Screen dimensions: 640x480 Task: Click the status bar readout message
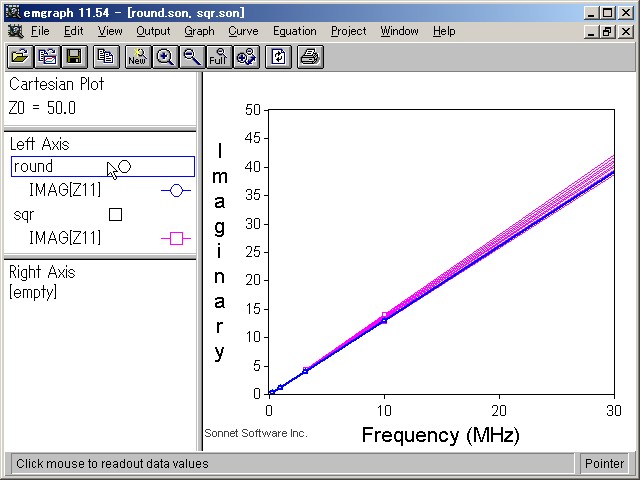(x=112, y=464)
